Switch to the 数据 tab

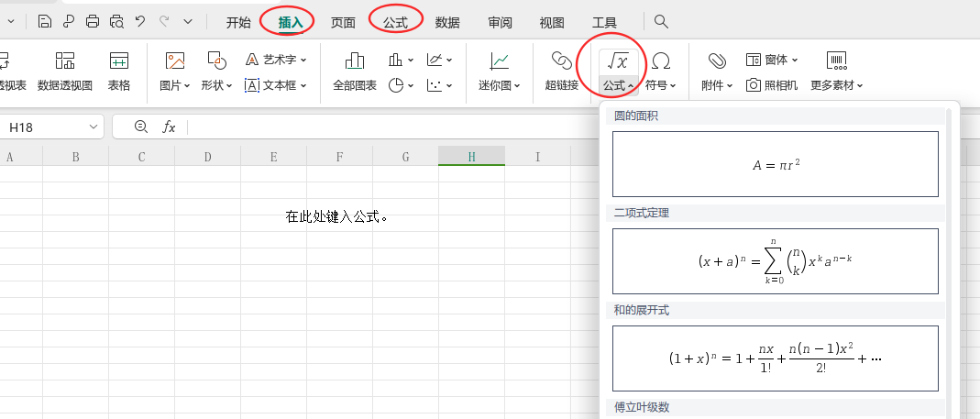447,23
